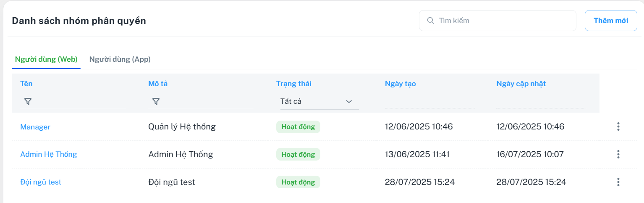Click the chevron arrow in status filter
This screenshot has height=203, width=644.
[348, 101]
